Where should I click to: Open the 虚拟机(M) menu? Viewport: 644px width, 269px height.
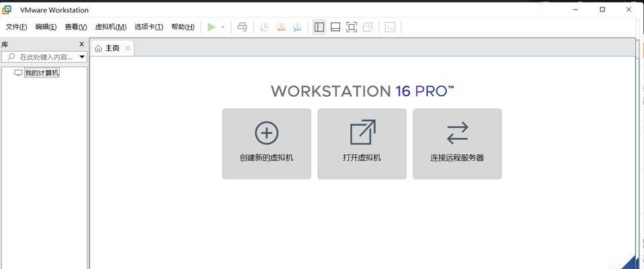pos(111,27)
